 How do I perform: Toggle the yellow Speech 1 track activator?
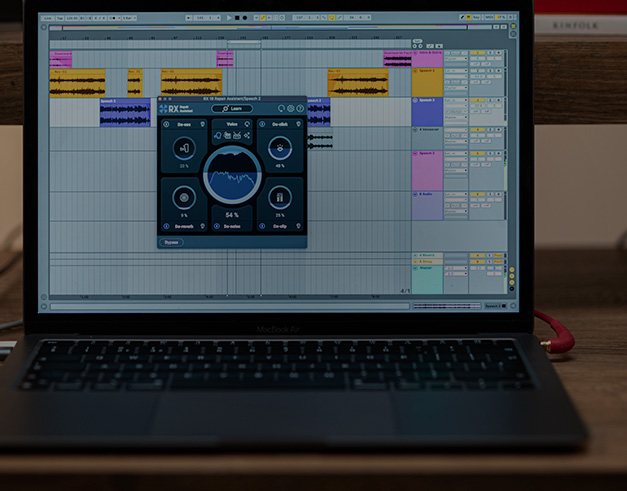pos(477,71)
